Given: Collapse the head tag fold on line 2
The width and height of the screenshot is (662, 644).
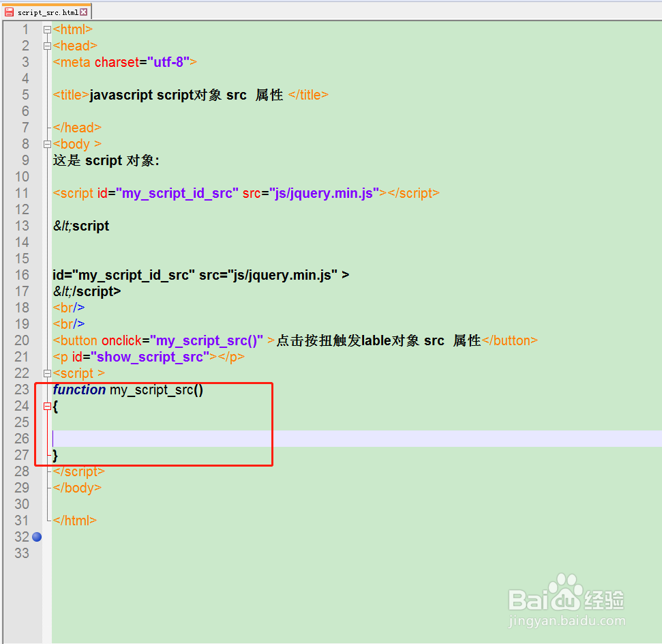Looking at the screenshot, I should 47,46.
